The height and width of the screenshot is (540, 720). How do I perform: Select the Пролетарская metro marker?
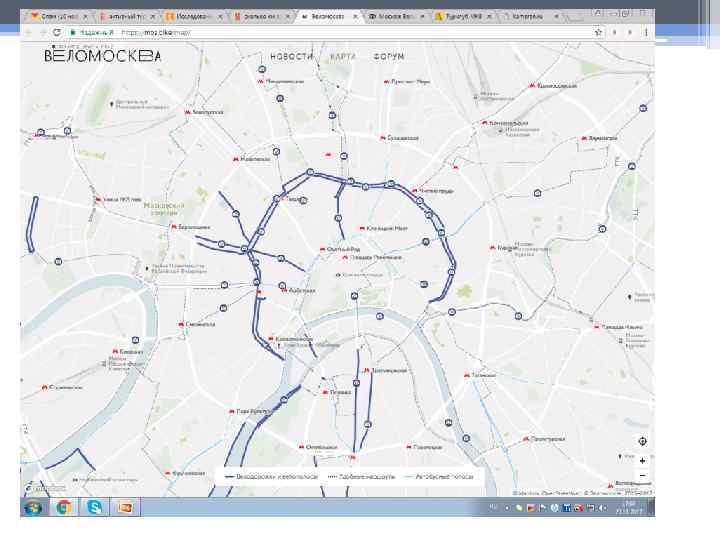tap(526, 439)
